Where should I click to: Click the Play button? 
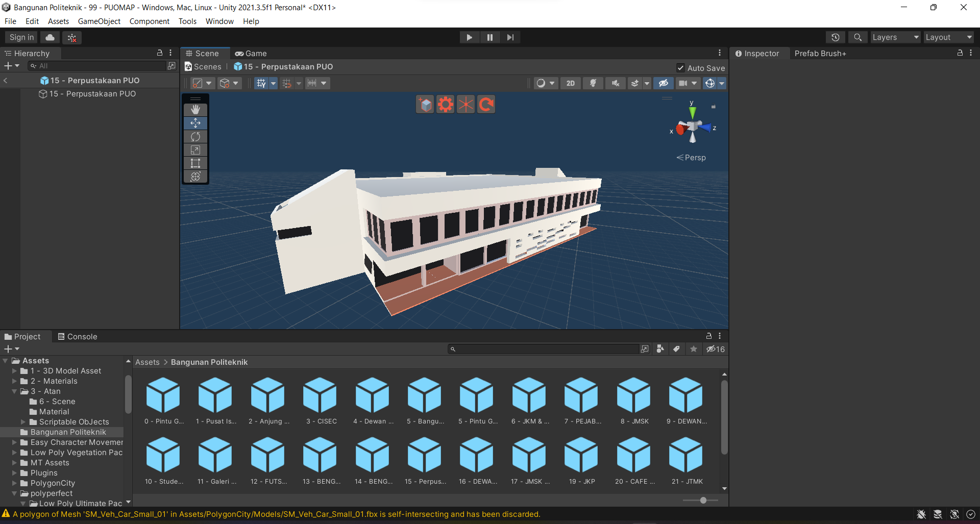(469, 37)
